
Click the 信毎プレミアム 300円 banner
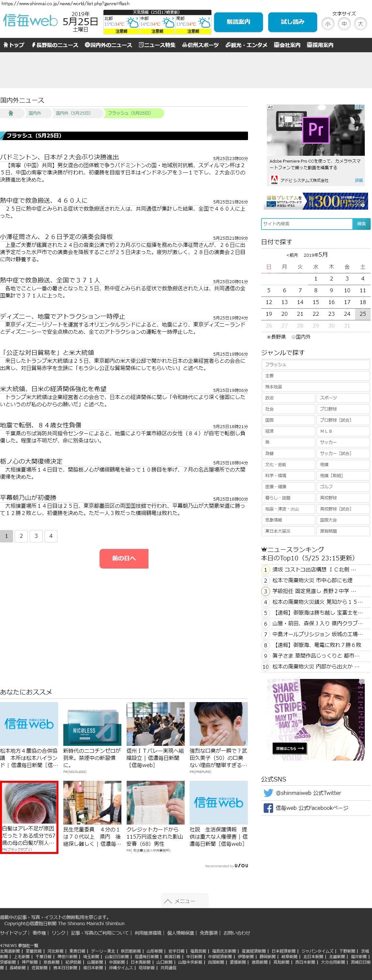(316, 201)
